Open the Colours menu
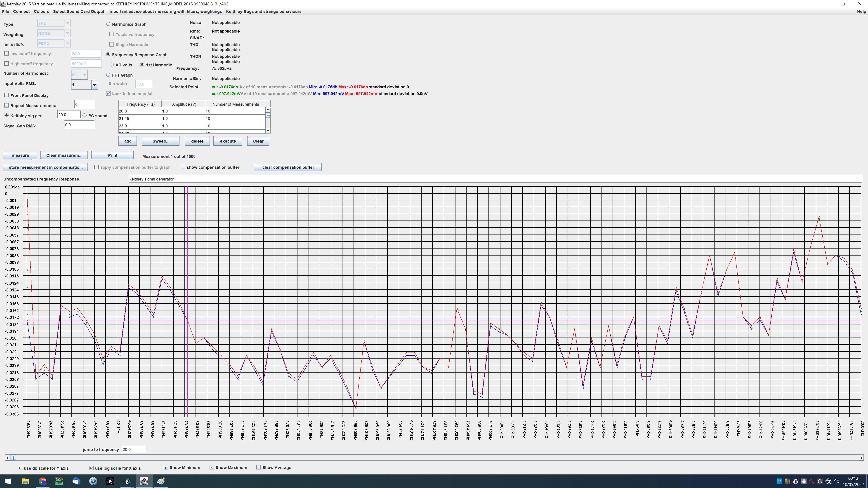 pyautogui.click(x=41, y=12)
